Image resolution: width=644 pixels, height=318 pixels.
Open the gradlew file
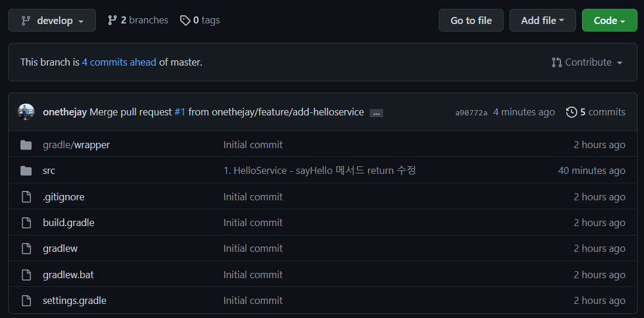point(60,248)
